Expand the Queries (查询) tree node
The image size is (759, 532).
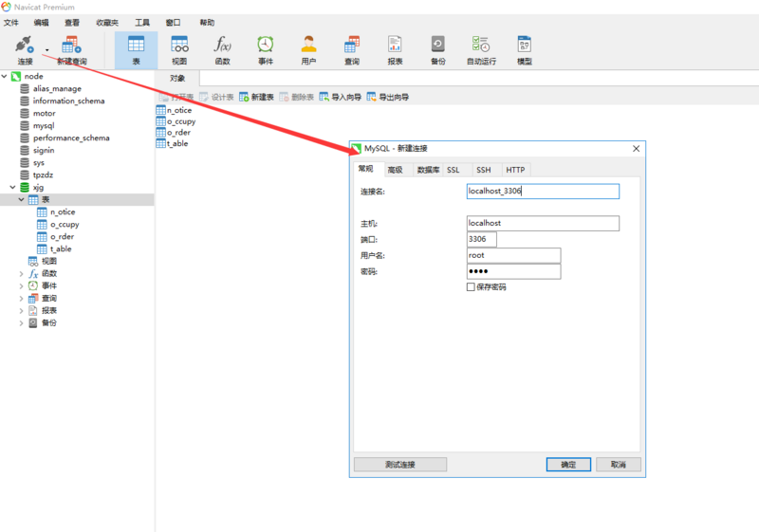pos(21,298)
